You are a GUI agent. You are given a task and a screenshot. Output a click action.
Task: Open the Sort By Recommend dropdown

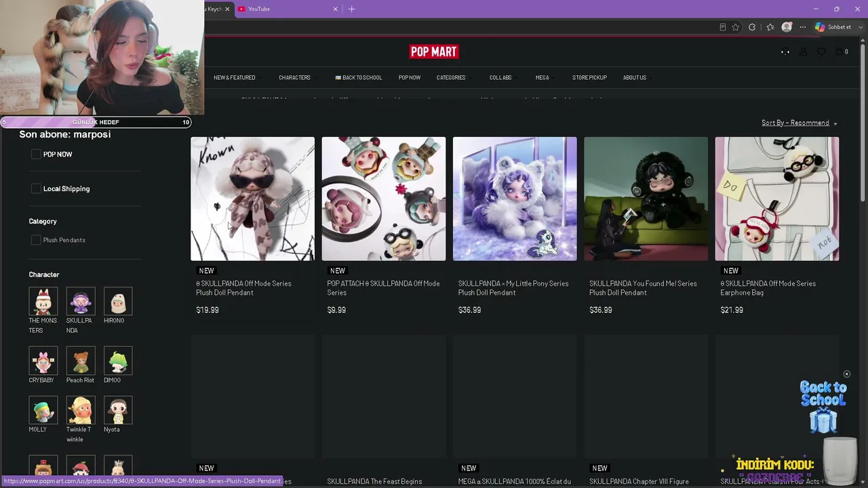tap(799, 123)
